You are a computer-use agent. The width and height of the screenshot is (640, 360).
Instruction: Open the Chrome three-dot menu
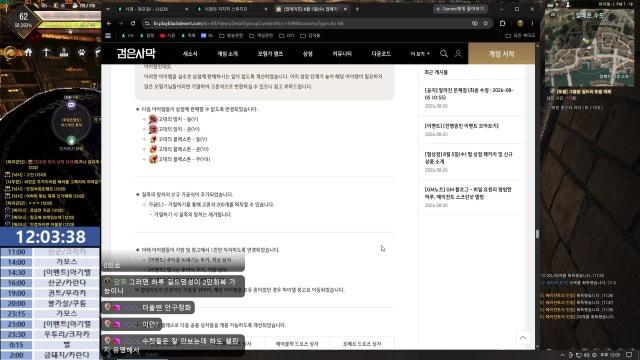(x=532, y=24)
